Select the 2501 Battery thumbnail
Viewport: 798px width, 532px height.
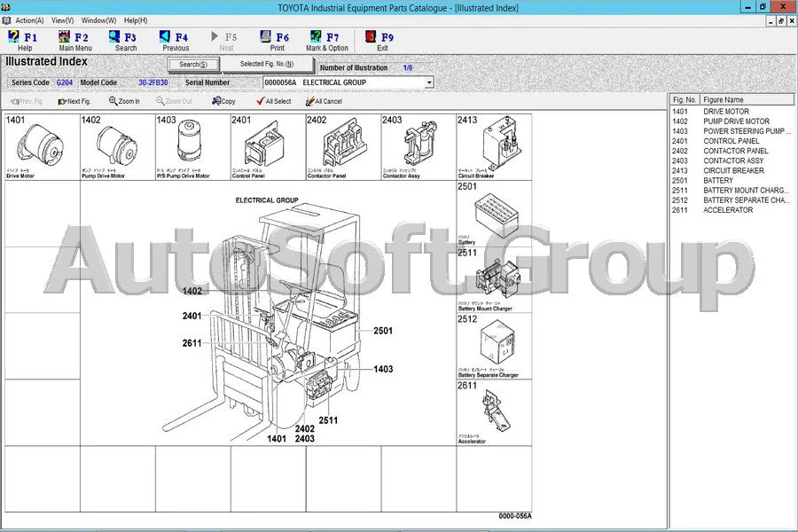[494, 214]
